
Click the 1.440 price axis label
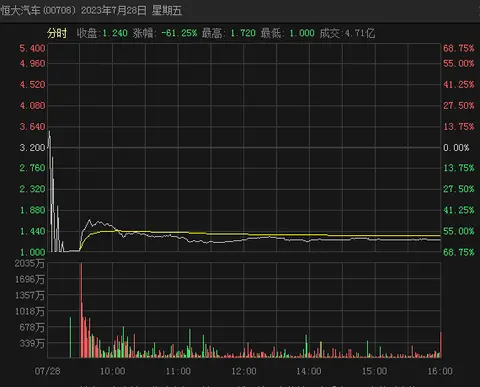click(x=32, y=231)
